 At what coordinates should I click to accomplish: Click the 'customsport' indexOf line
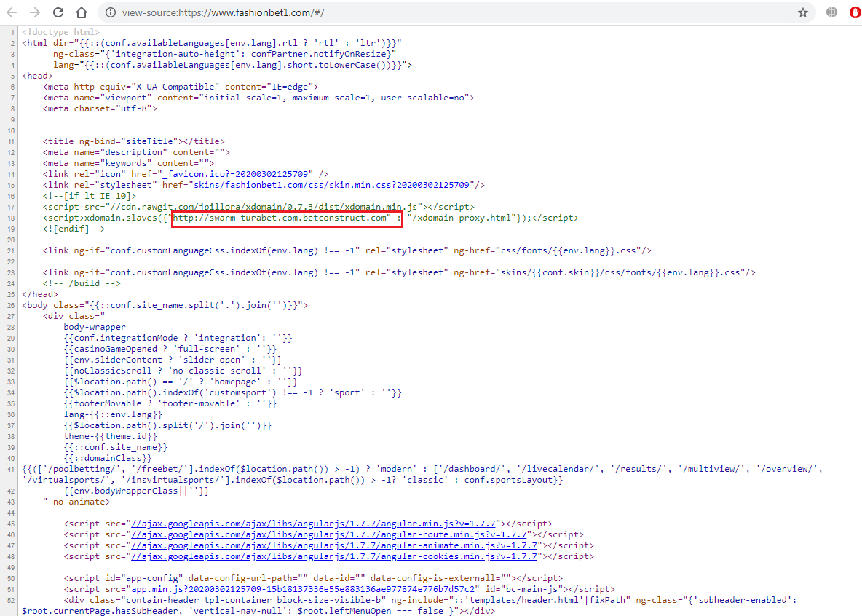point(232,392)
